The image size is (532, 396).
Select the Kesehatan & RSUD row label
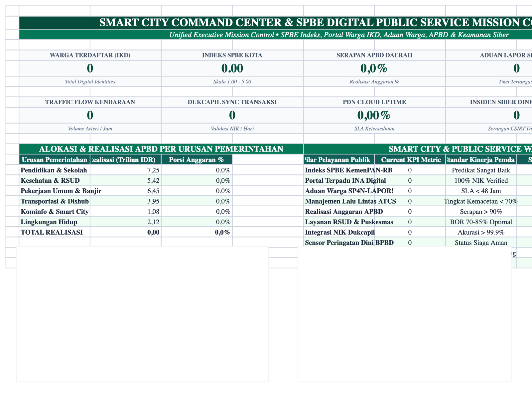pyautogui.click(x=55, y=180)
